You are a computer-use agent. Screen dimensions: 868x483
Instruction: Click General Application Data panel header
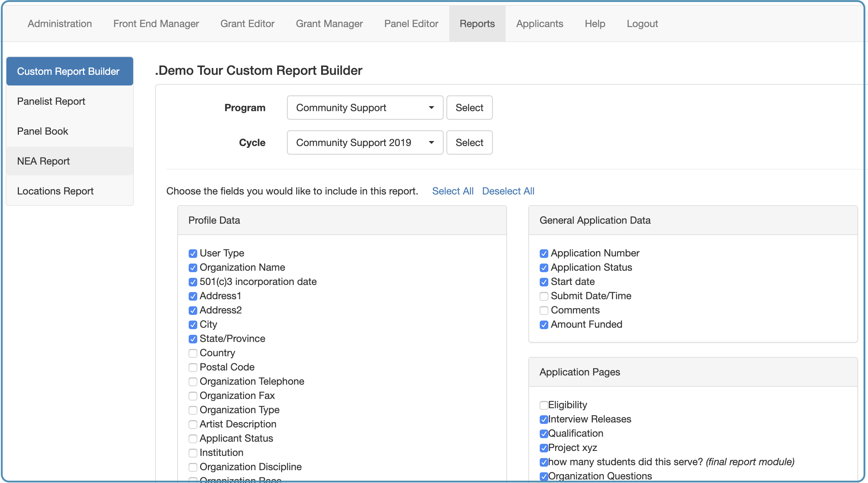(693, 220)
